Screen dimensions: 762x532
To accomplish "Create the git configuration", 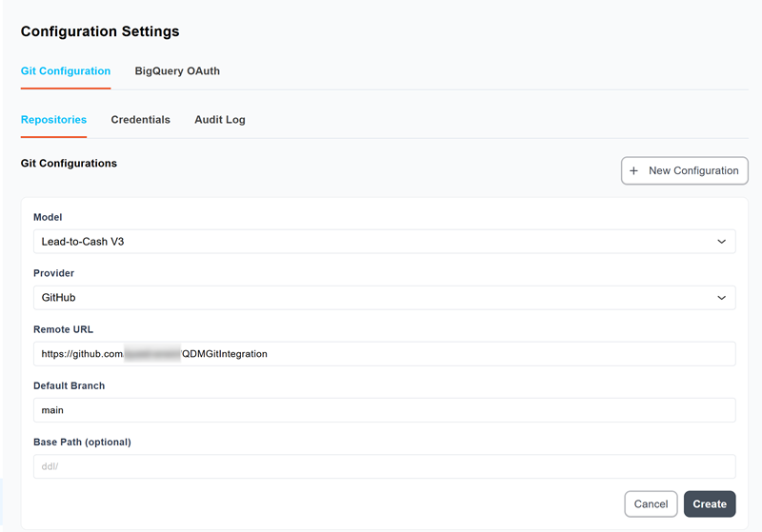I will coord(710,503).
